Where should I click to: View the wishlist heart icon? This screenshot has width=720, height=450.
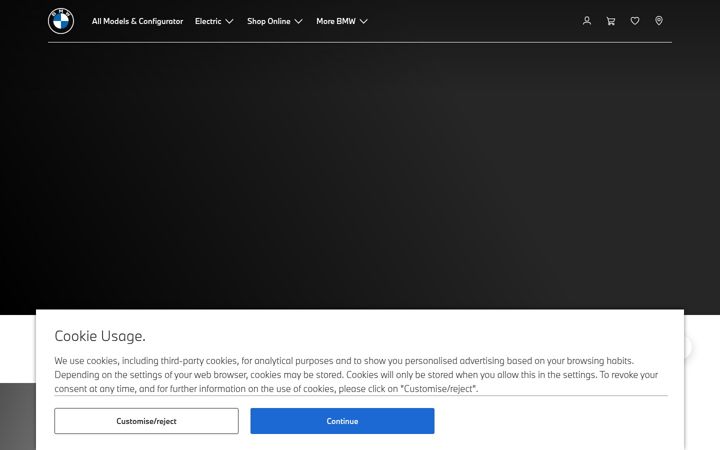[x=635, y=21]
